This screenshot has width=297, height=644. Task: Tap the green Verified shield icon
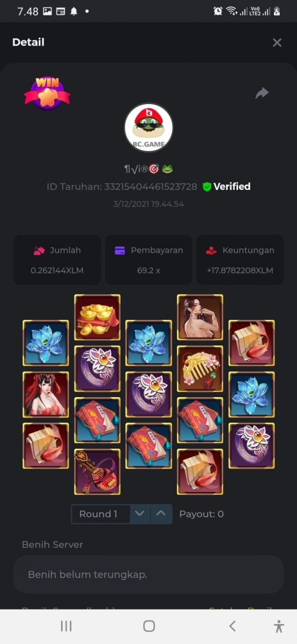(207, 187)
